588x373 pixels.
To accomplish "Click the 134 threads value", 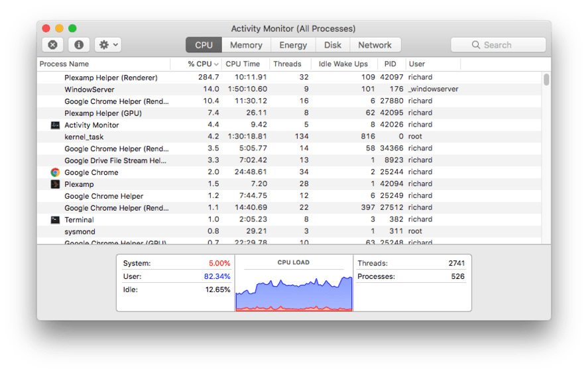I will (x=302, y=136).
